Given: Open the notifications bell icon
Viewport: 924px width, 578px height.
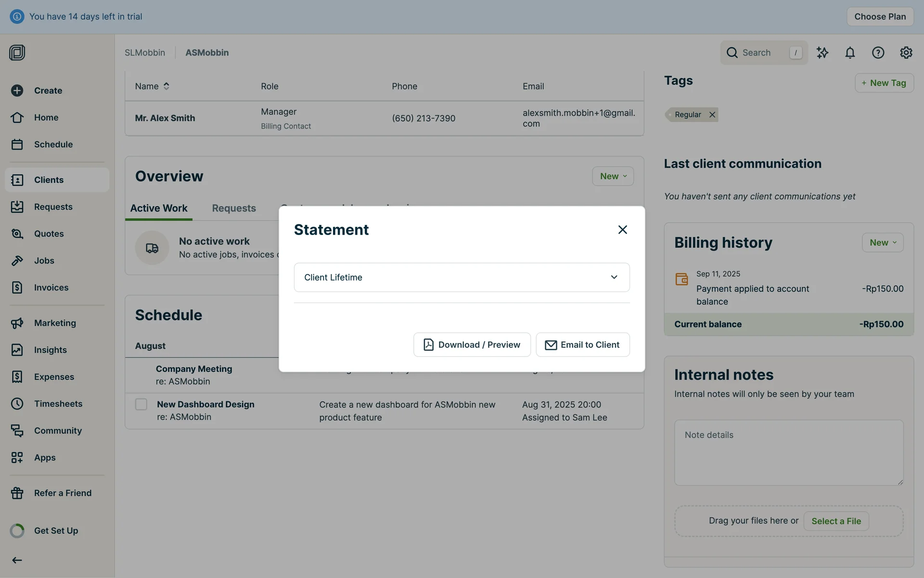Looking at the screenshot, I should [x=850, y=53].
